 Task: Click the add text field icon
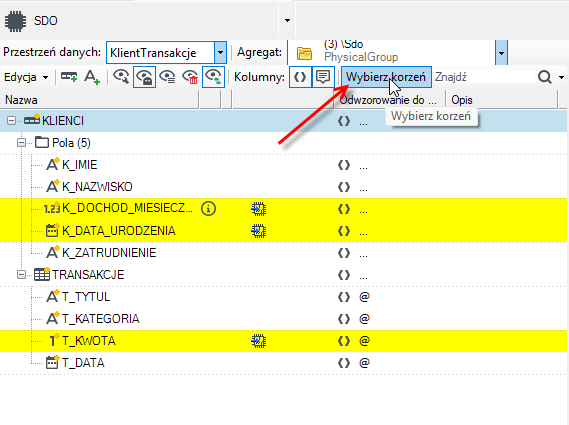tap(92, 77)
